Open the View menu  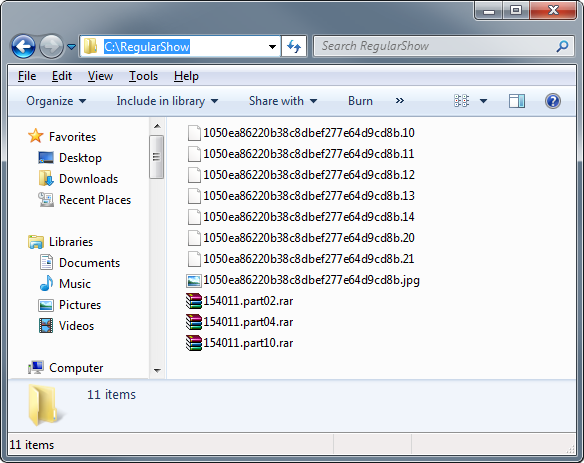100,76
